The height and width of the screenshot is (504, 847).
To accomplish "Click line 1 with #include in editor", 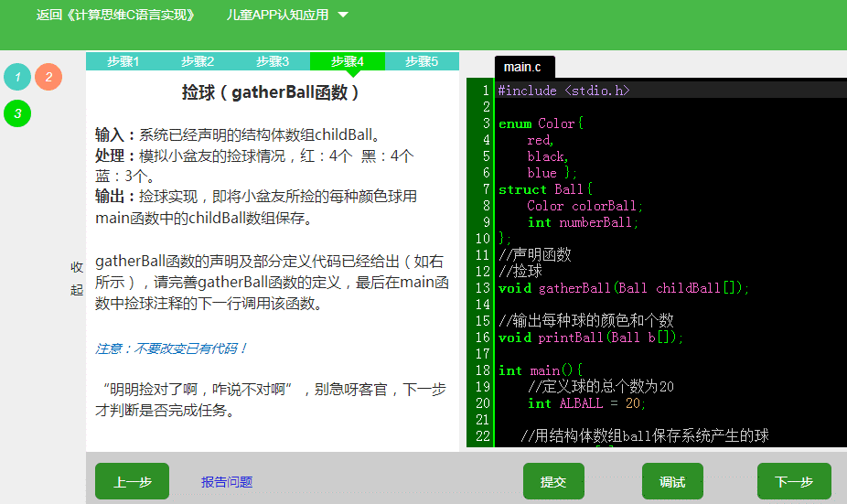I will point(563,91).
